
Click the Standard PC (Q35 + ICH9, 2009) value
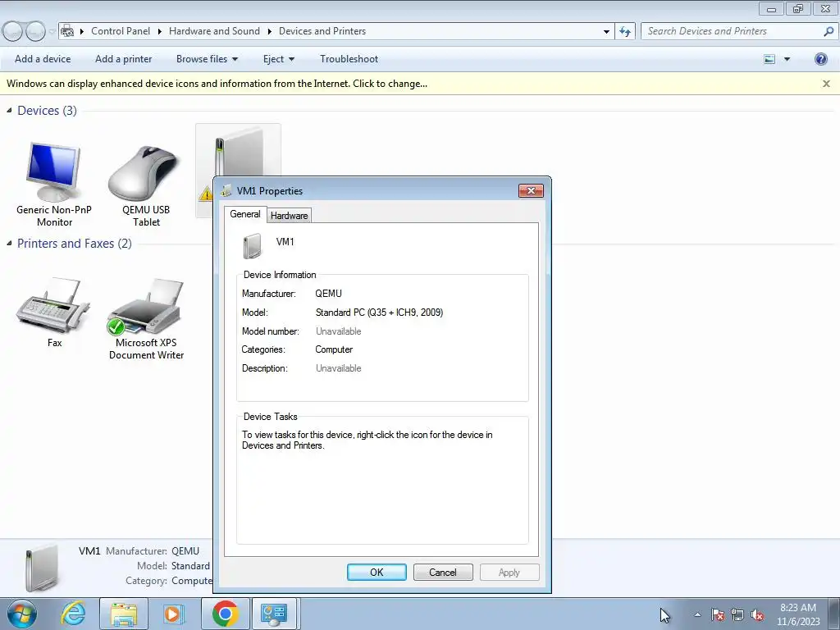[x=379, y=313]
